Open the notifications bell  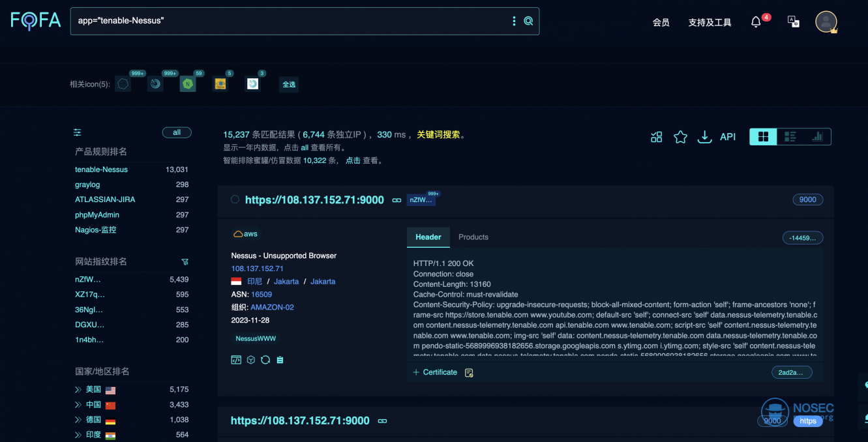tap(756, 22)
